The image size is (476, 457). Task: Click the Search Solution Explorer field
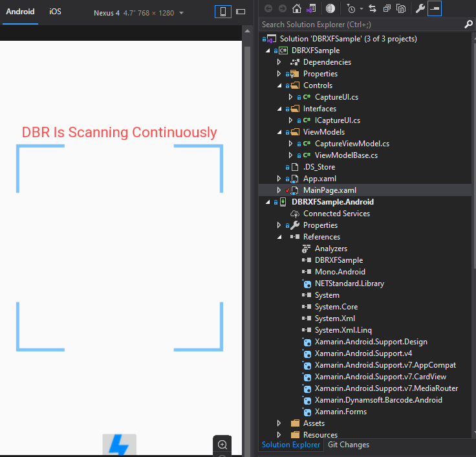[x=362, y=25]
